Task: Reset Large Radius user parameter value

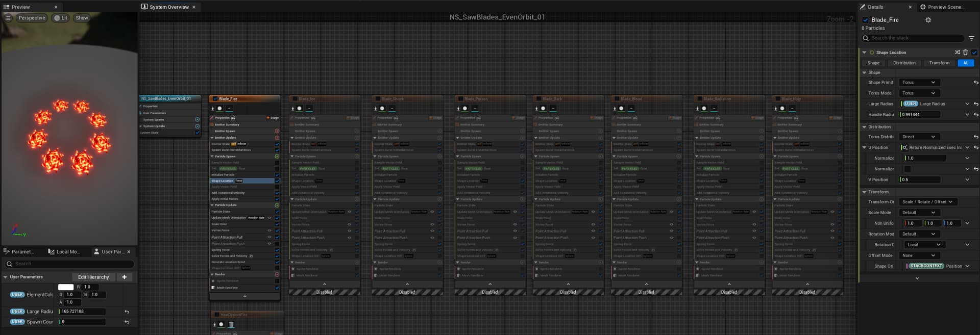Action: [x=127, y=312]
